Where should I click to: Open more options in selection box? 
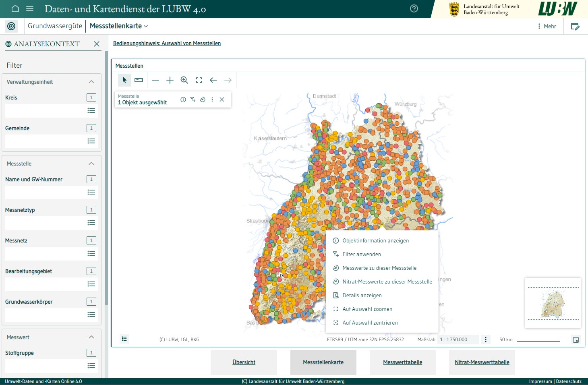[x=212, y=99]
